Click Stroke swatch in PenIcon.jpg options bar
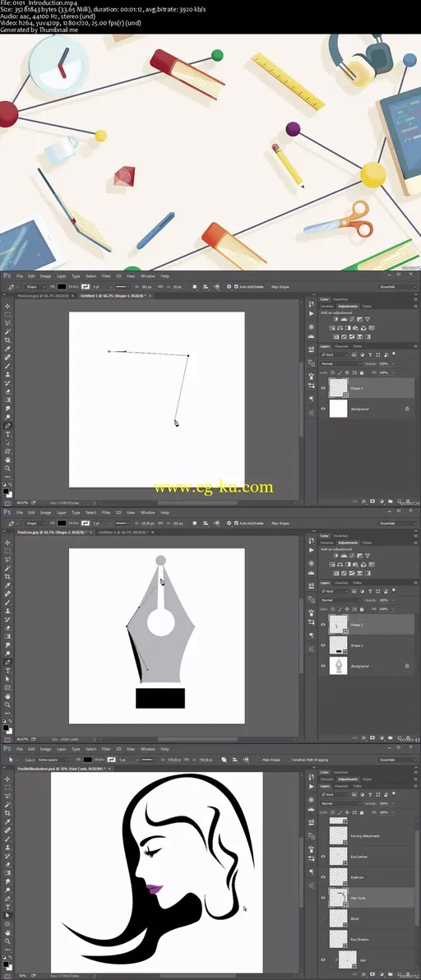Viewport: 421px width, 980px height. (85, 524)
